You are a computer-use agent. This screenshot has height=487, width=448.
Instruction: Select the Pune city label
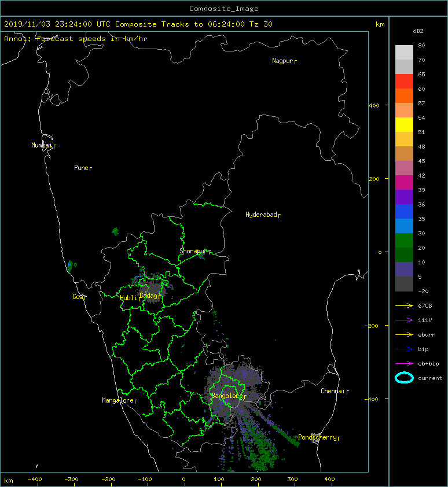click(x=83, y=168)
